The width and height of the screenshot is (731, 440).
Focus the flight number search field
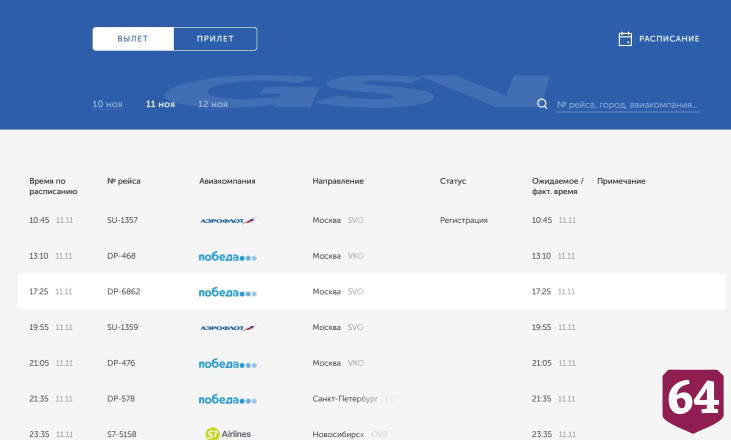(x=628, y=105)
